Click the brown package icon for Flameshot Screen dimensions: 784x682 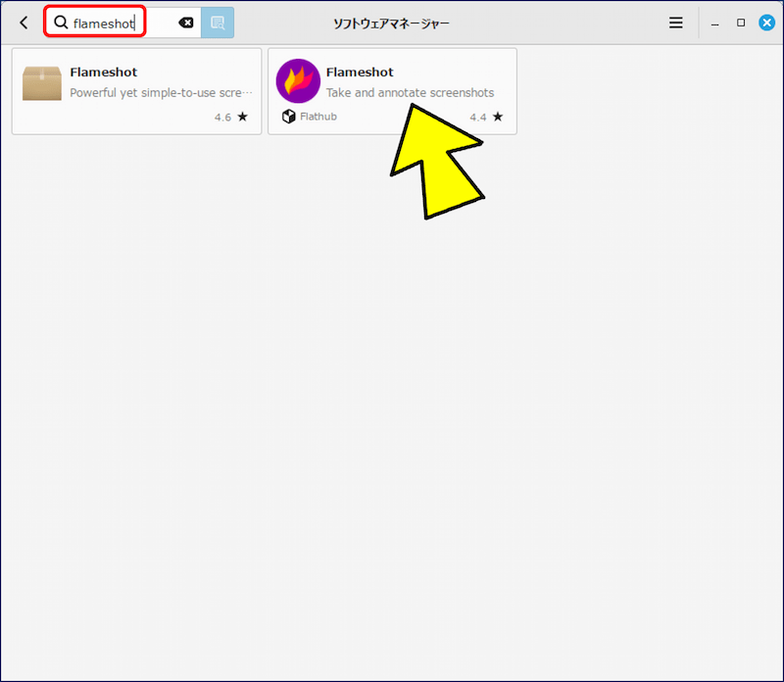(42, 83)
